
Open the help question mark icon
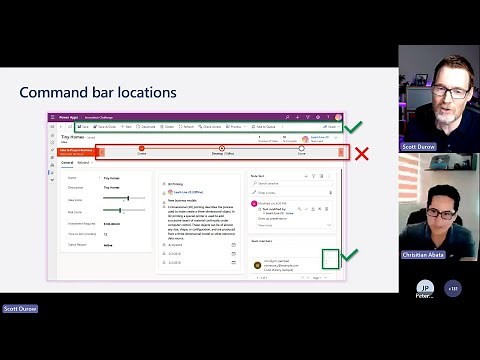(328, 117)
